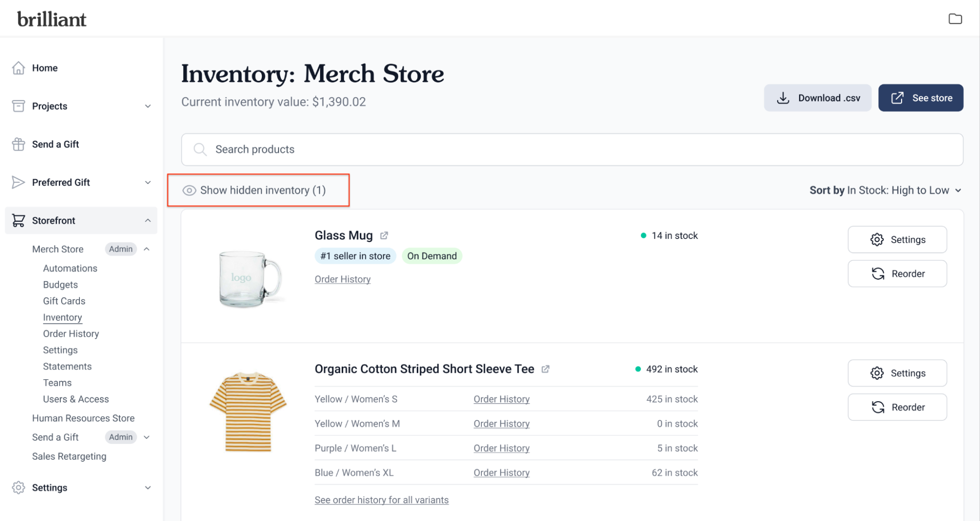Click the Storefront cart icon

tap(19, 221)
